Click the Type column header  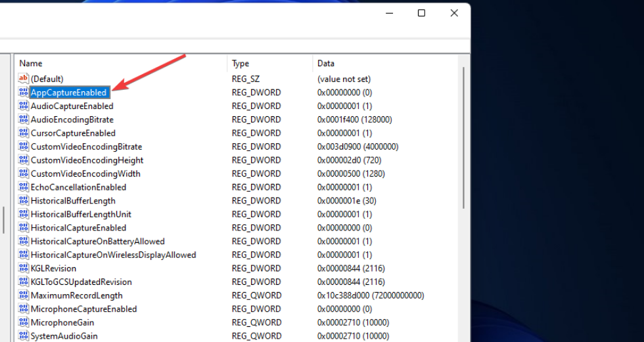[x=241, y=64]
